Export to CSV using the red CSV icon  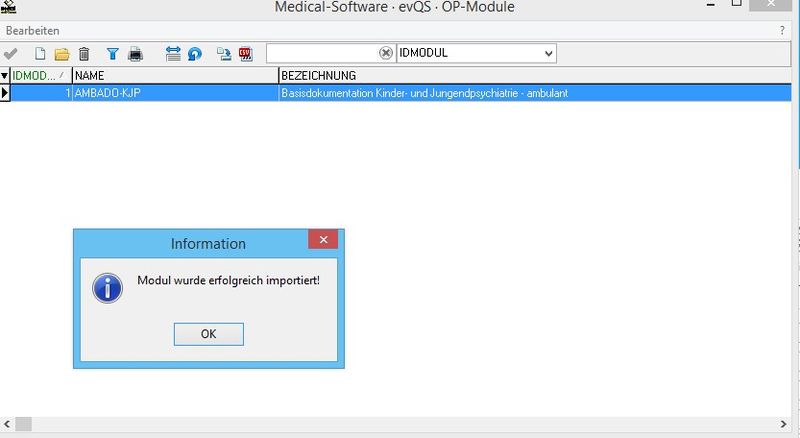coord(245,54)
